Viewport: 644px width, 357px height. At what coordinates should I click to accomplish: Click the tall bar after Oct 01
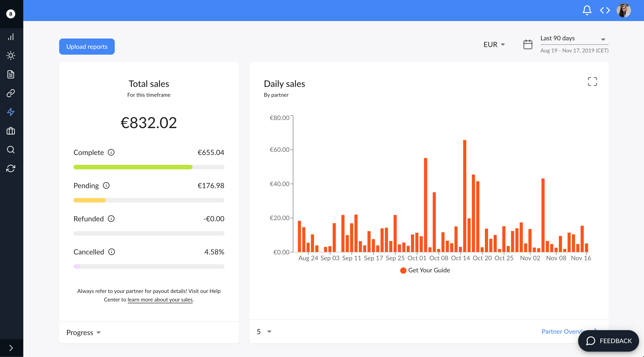tap(425, 205)
